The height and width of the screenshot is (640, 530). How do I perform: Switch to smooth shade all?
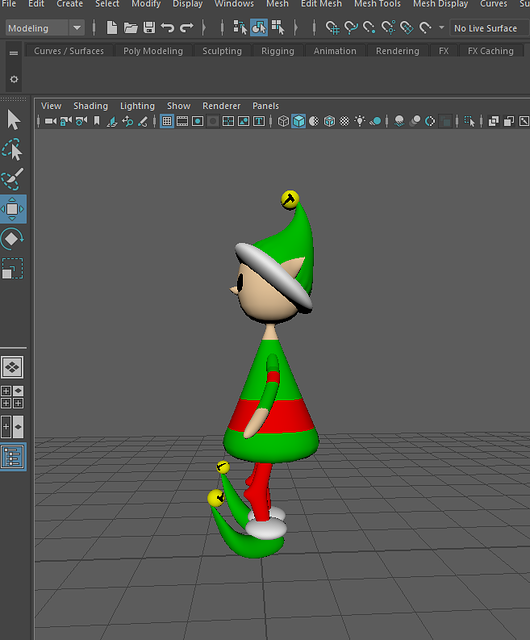(299, 121)
